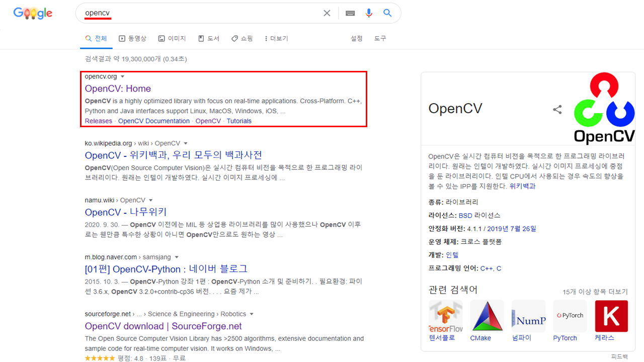The height and width of the screenshot is (362, 644).
Task: Expand dropdown arrow next to opencv.org
Action: (122, 77)
